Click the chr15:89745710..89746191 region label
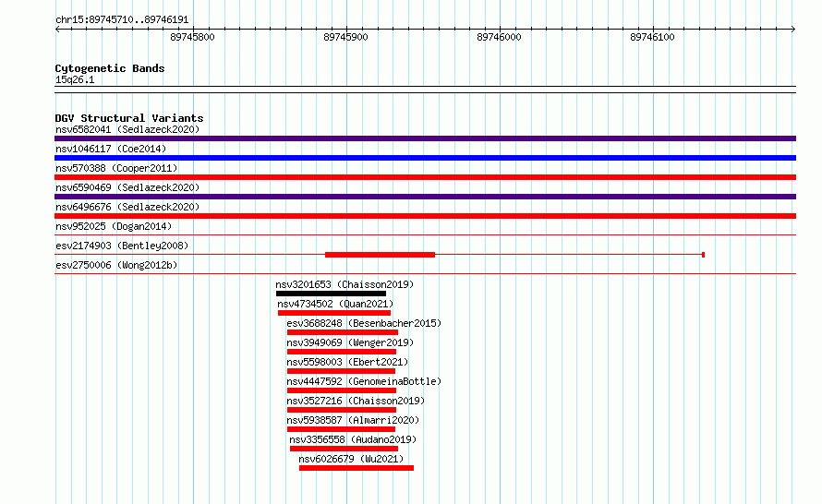Viewport: 822px width, 504px height. (x=122, y=20)
